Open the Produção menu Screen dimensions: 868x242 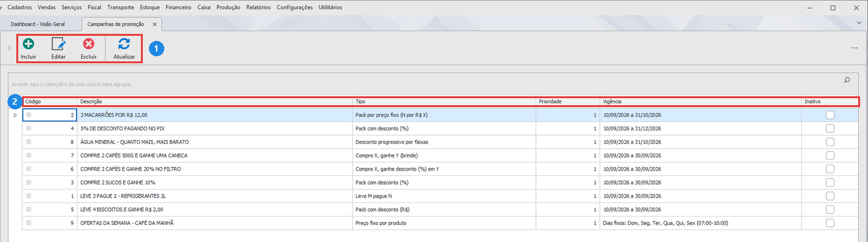[x=228, y=8]
